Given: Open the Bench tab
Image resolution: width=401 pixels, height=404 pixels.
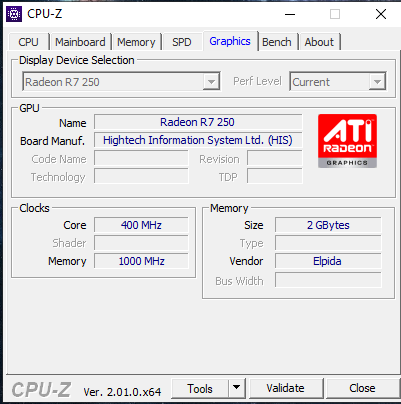Looking at the screenshot, I should [277, 42].
